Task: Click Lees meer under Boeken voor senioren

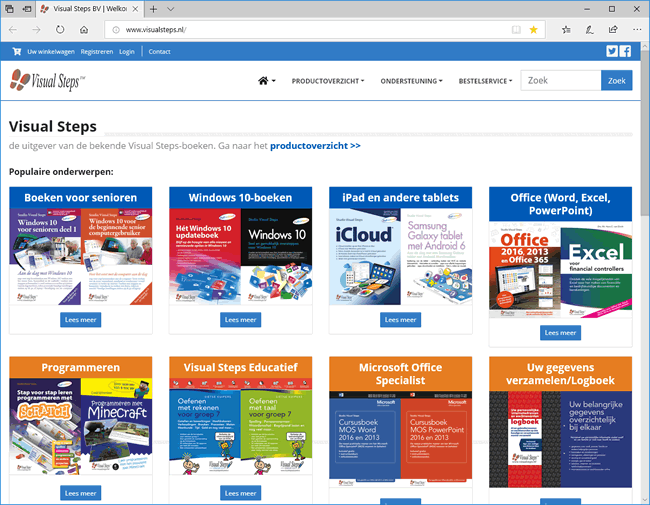Action: tap(80, 320)
